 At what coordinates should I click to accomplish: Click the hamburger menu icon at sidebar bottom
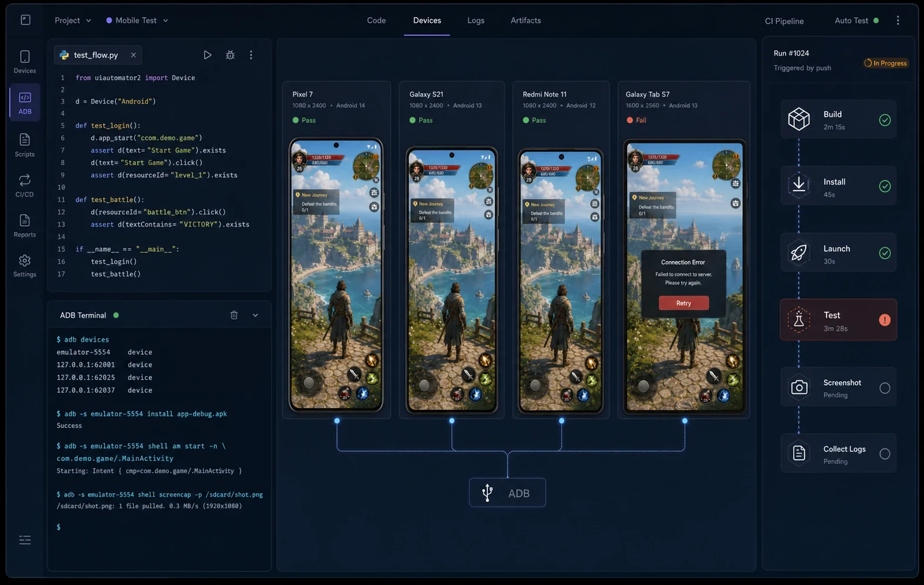25,540
